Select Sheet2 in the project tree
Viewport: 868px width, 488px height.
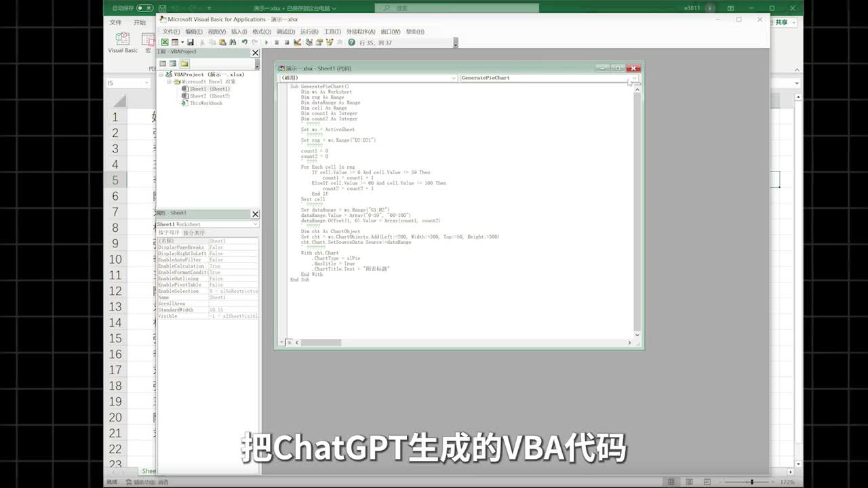pos(209,96)
